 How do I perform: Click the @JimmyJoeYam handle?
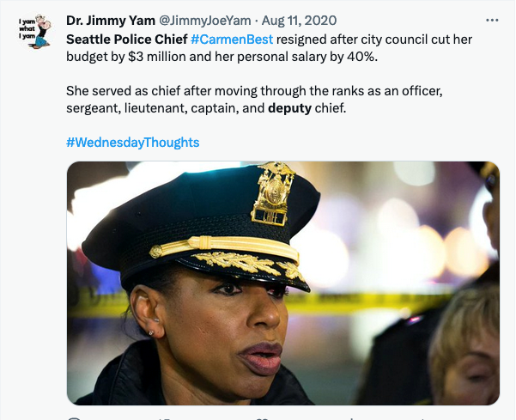coord(205,21)
